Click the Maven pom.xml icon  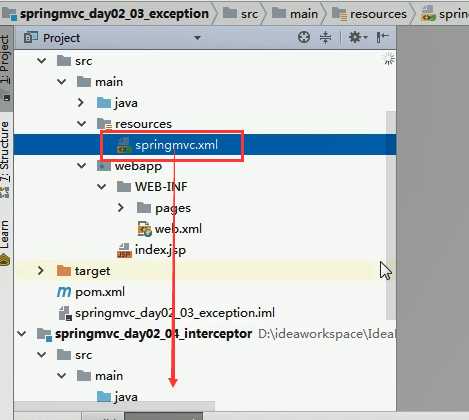(x=64, y=292)
